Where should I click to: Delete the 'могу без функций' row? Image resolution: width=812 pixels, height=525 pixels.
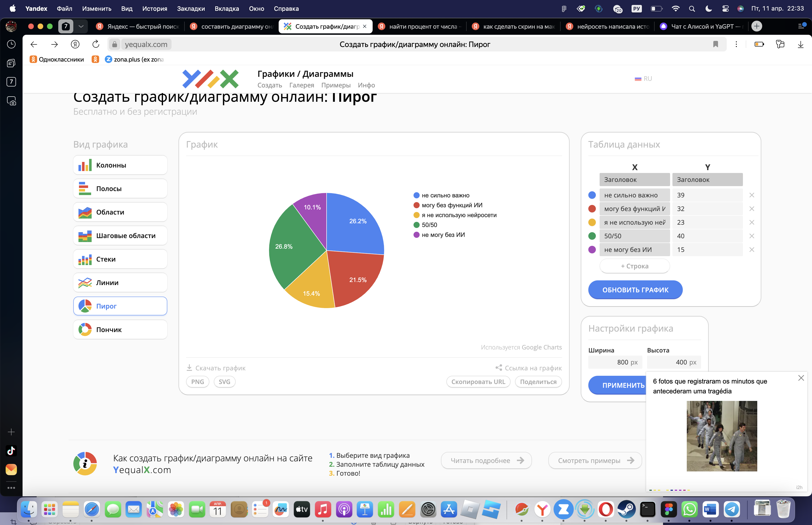tap(752, 209)
